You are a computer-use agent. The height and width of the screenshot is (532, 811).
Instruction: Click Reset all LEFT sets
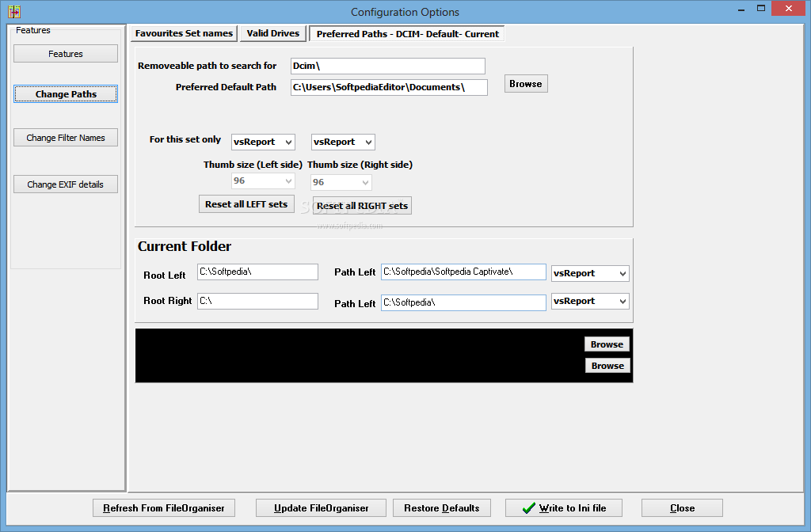pos(246,204)
